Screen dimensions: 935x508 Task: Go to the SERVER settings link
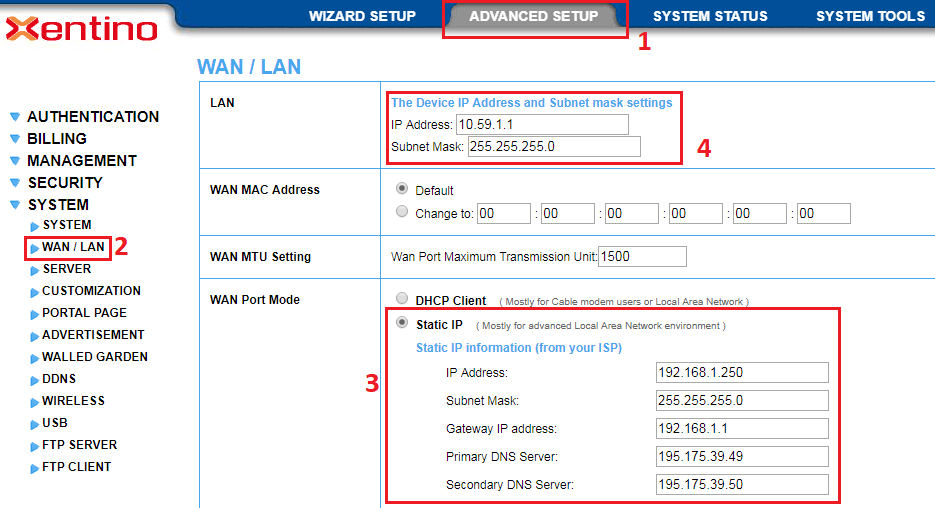66,269
